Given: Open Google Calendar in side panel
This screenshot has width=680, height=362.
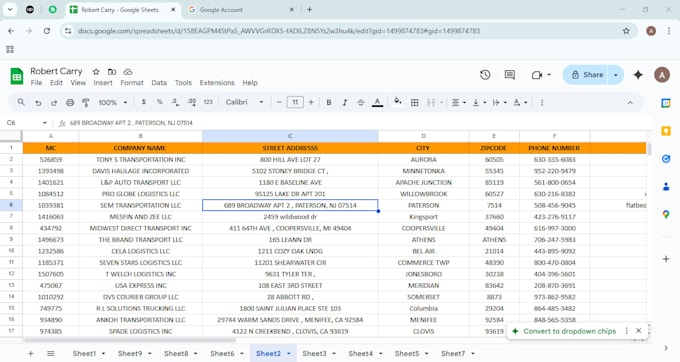Looking at the screenshot, I should [666, 103].
